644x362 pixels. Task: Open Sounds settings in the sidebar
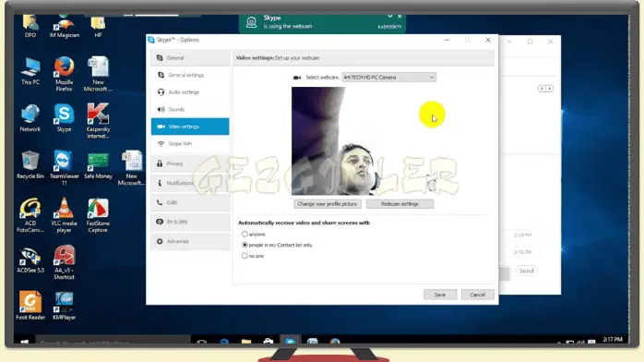pos(190,109)
